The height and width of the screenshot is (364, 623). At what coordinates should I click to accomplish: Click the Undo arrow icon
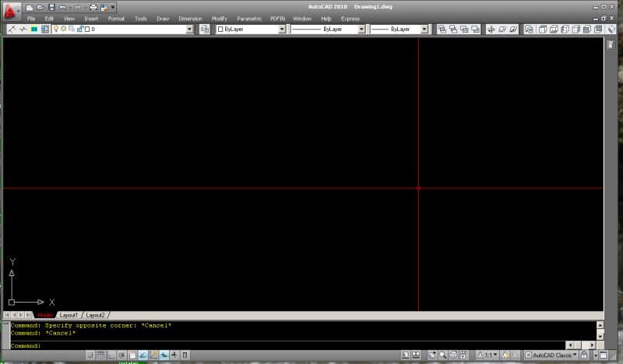[x=62, y=7]
